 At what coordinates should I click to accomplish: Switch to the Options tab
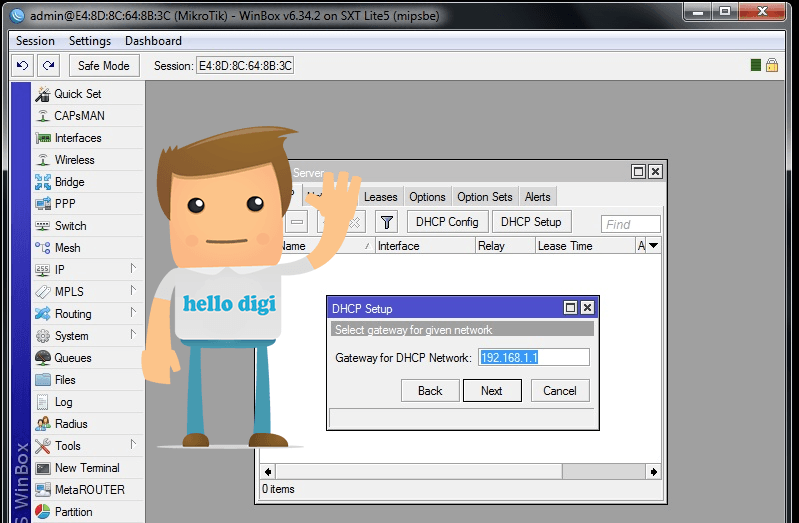427,197
